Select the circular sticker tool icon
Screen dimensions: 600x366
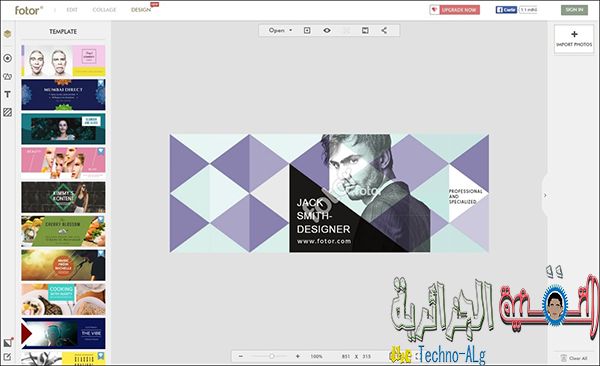tap(7, 58)
